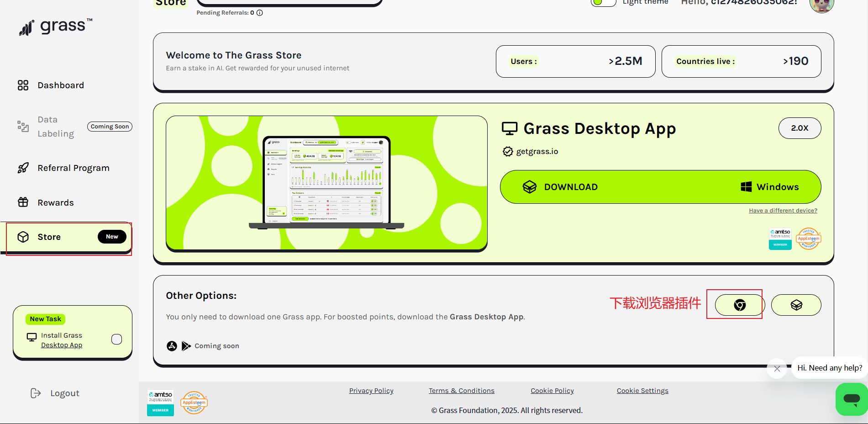Click the Store box icon
The image size is (868, 424).
23,237
